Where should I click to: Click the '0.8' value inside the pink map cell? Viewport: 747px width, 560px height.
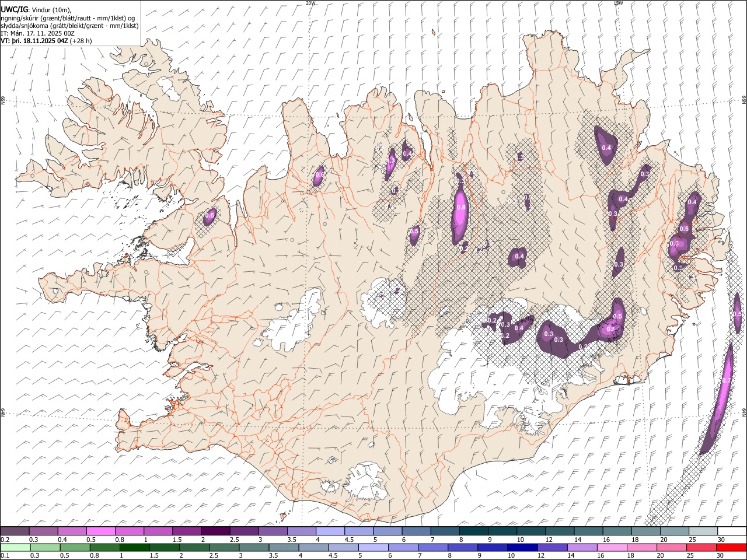[x=461, y=207]
